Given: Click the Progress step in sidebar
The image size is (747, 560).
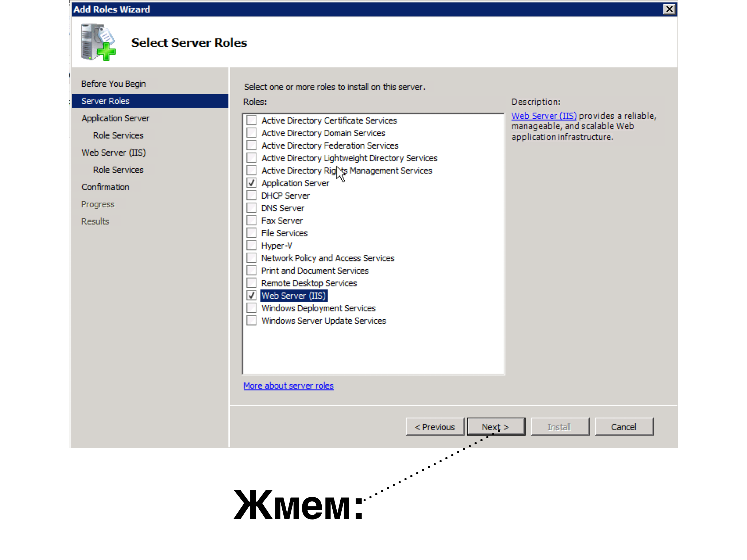Looking at the screenshot, I should (98, 204).
